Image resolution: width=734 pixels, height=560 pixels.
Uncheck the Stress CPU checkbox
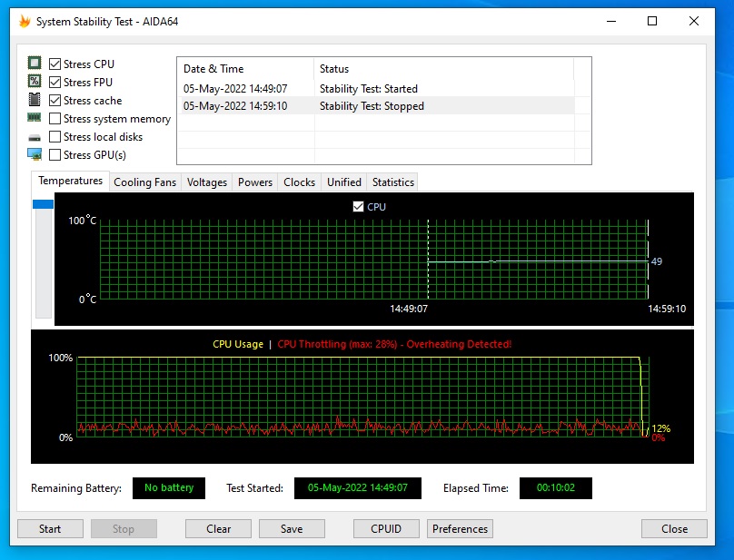pos(55,64)
